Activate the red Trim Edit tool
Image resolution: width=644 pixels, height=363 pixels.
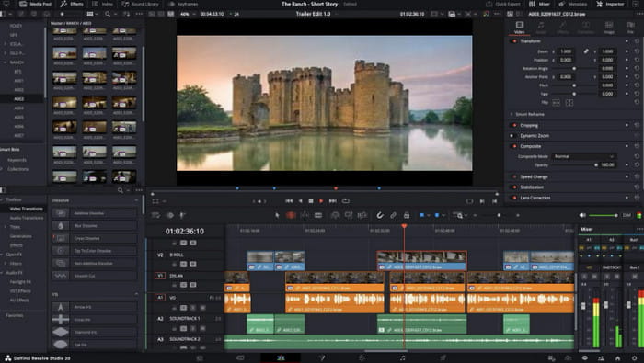pyautogui.click(x=291, y=215)
